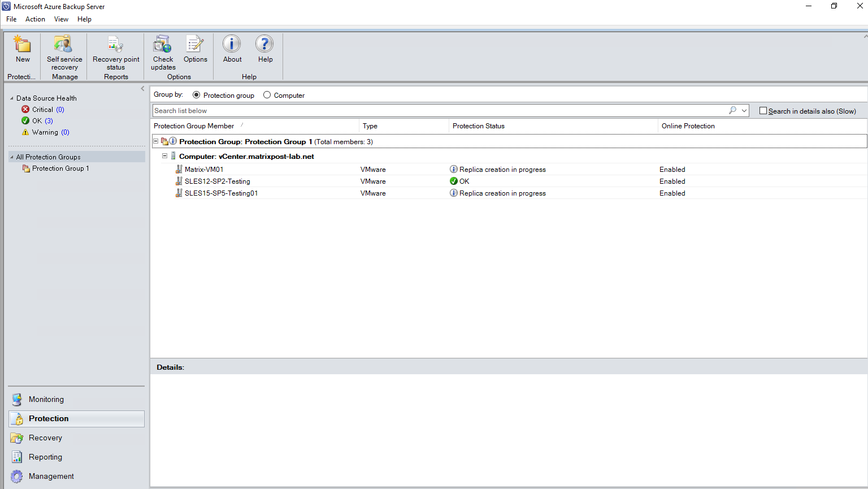Click the Reporting navigation icon
868x489 pixels.
click(17, 457)
